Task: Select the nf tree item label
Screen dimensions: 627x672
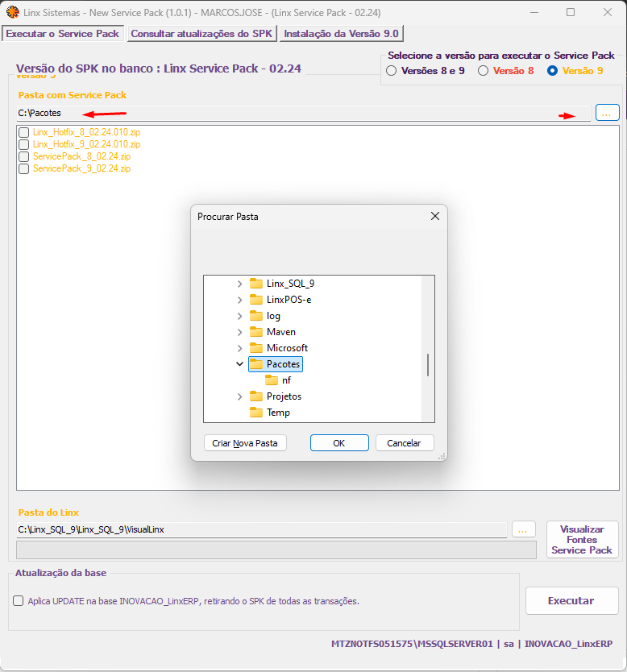Action: (x=286, y=380)
